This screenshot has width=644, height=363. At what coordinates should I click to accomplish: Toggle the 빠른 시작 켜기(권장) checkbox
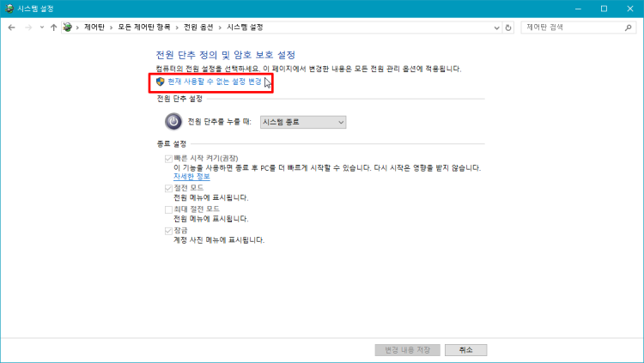click(168, 159)
